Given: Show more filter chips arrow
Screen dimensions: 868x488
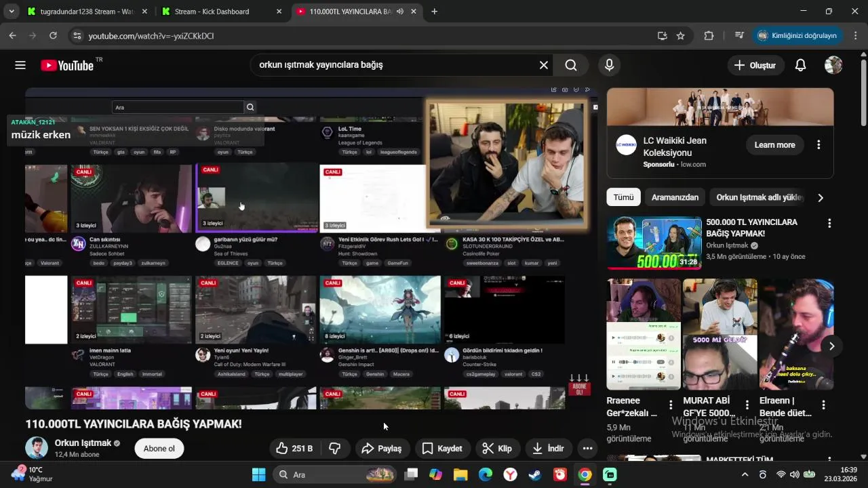Looking at the screenshot, I should [821, 197].
